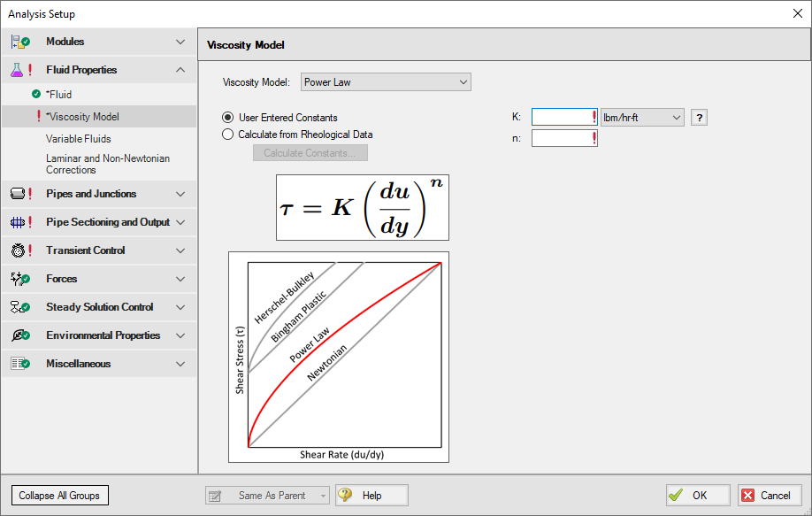Click the Pipe Sectioning grid icon
812x516 pixels.
pos(19,222)
